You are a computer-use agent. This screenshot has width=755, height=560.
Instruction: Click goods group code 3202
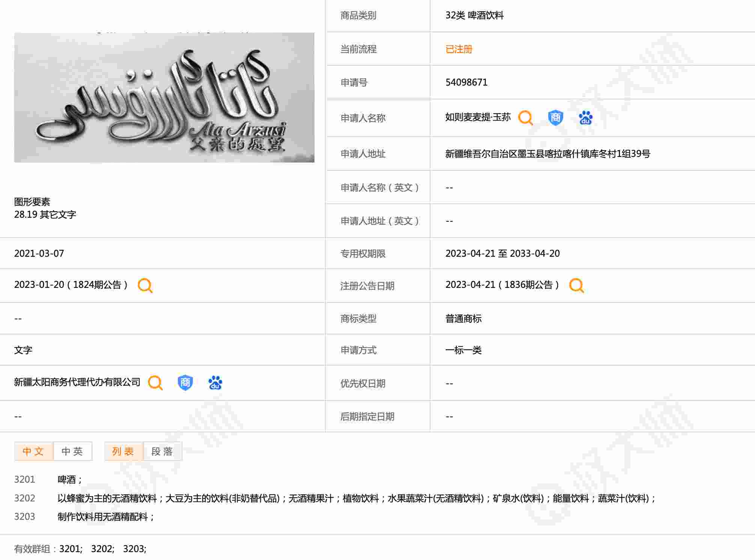(x=24, y=498)
